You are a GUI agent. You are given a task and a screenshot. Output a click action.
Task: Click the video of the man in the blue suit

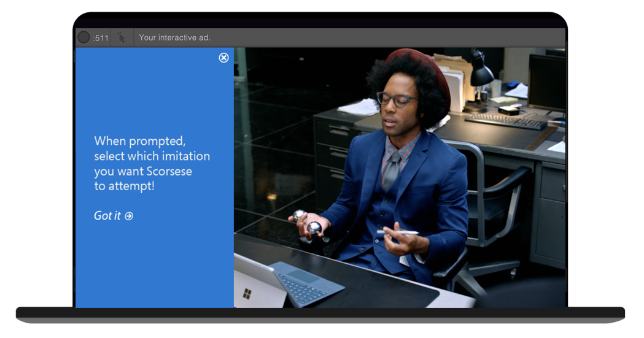point(400,178)
